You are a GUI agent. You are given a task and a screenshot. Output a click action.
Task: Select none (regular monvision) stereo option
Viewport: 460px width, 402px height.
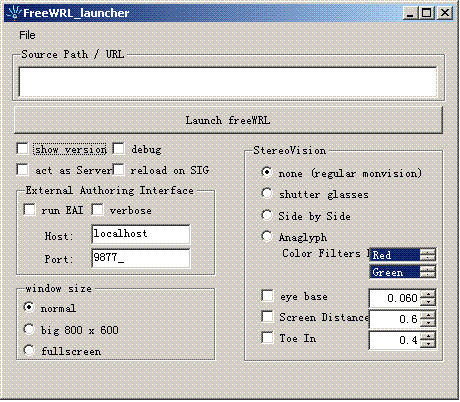coord(267,172)
